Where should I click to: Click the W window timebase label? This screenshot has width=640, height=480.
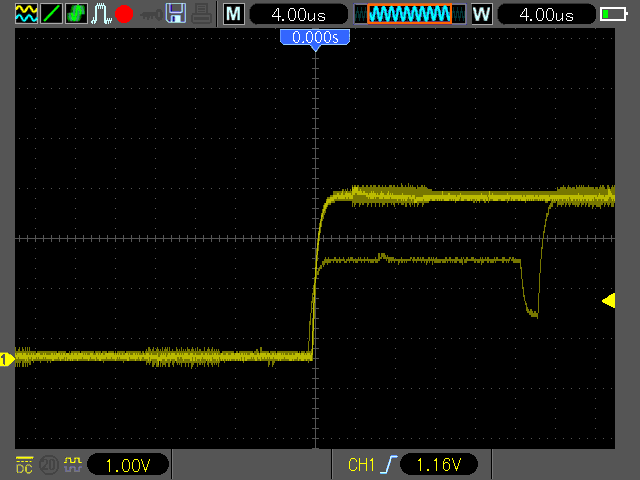pyautogui.click(x=482, y=14)
